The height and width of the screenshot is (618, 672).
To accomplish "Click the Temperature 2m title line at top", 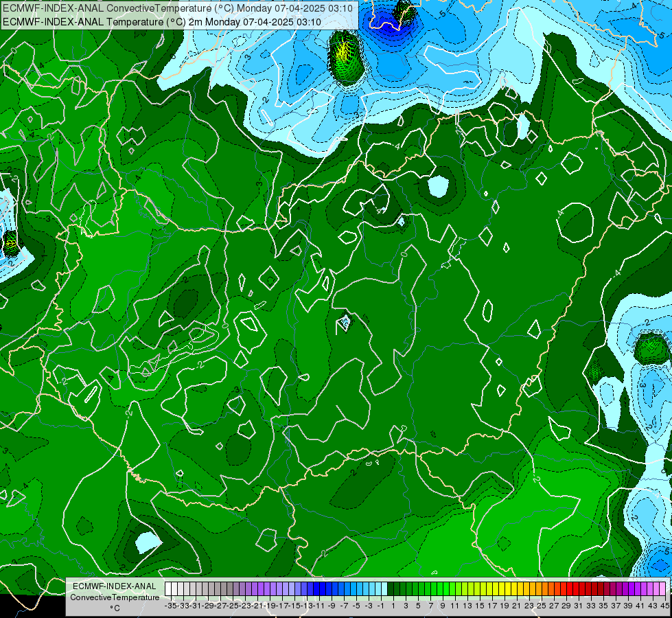I will pyautogui.click(x=162, y=21).
